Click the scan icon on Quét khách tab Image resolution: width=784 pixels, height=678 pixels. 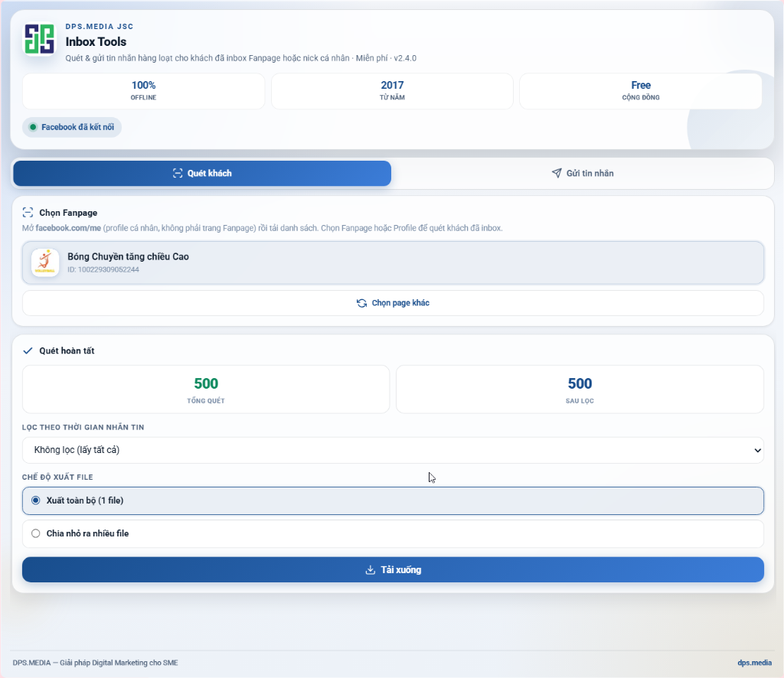(178, 174)
